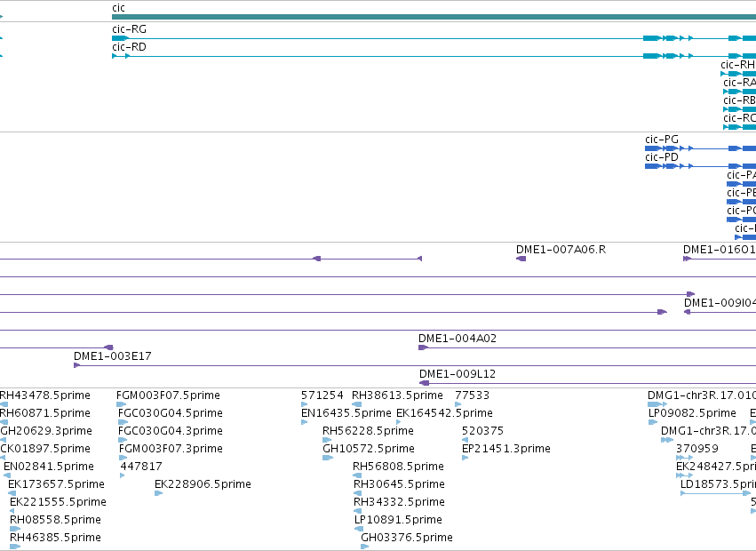
Task: Click EST GH10572.5prime
Action: click(x=369, y=449)
